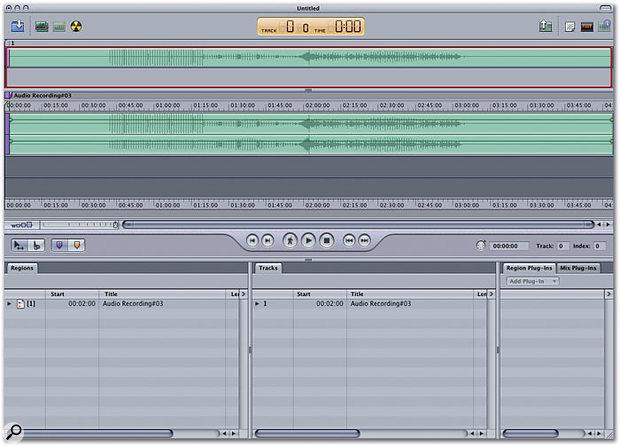Click the time position field 00:00:00
This screenshot has height=446, width=620.
[508, 246]
